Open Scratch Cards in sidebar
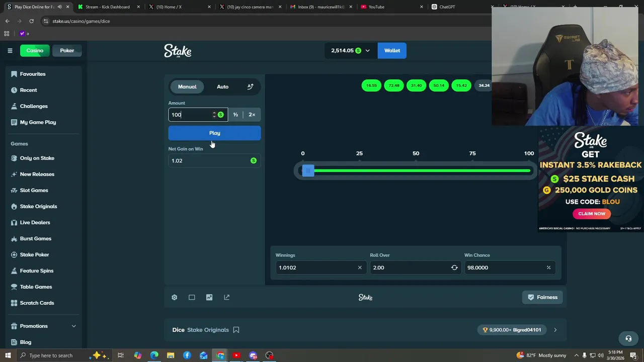The height and width of the screenshot is (362, 644). click(x=43, y=303)
